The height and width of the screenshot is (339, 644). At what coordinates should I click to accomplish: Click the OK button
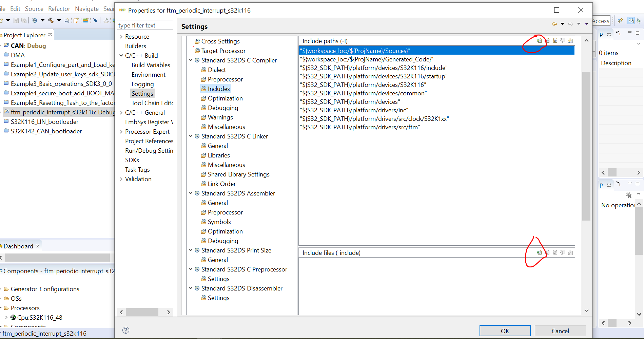[x=505, y=331]
